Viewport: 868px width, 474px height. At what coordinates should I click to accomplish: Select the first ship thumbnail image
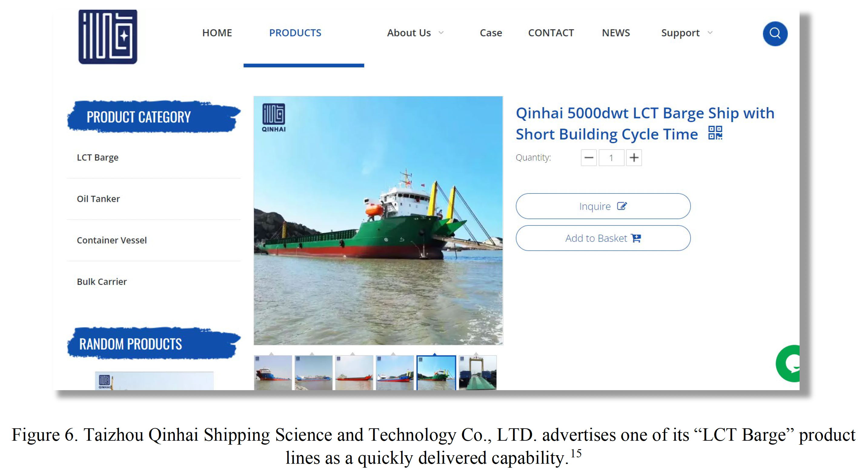pyautogui.click(x=273, y=373)
